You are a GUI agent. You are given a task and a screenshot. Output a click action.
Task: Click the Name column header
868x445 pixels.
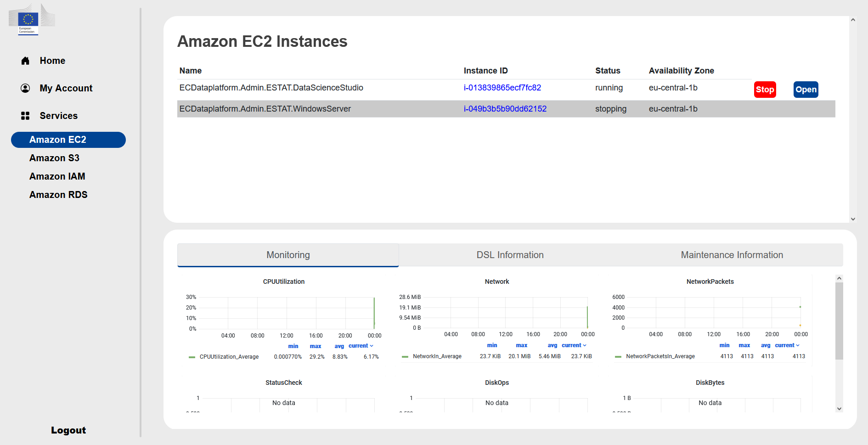coord(191,71)
